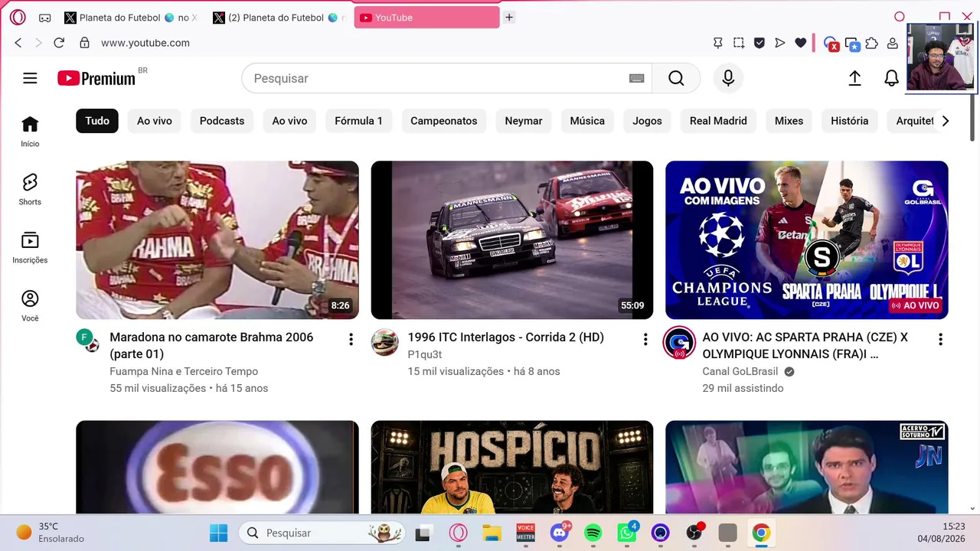Open the Início sidebar item
The height and width of the screenshot is (551, 980).
click(x=30, y=132)
